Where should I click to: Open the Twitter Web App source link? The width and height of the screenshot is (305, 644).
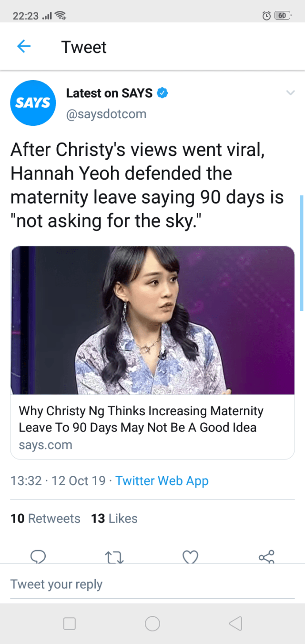pyautogui.click(x=162, y=480)
